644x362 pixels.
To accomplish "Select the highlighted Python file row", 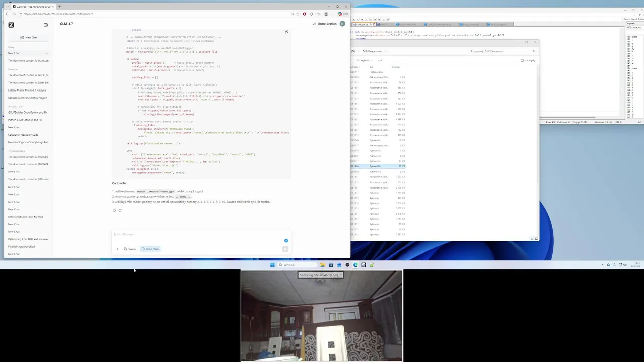I will [378, 166].
